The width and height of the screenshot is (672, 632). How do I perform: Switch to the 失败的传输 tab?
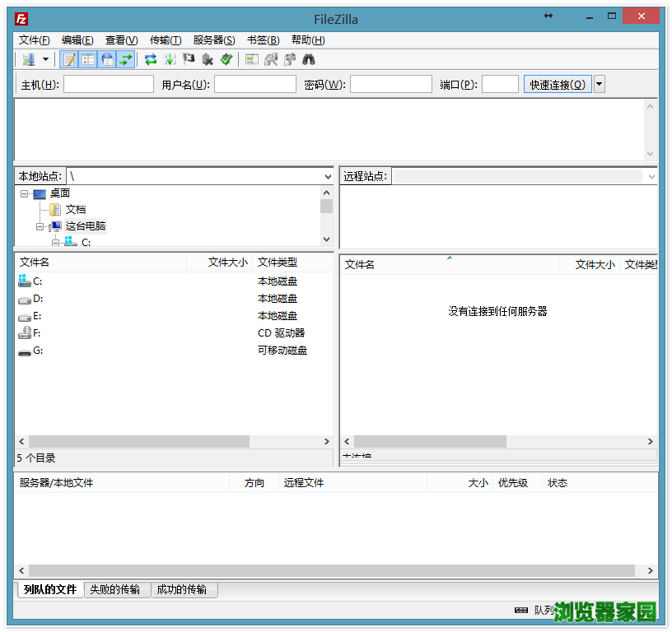click(115, 589)
